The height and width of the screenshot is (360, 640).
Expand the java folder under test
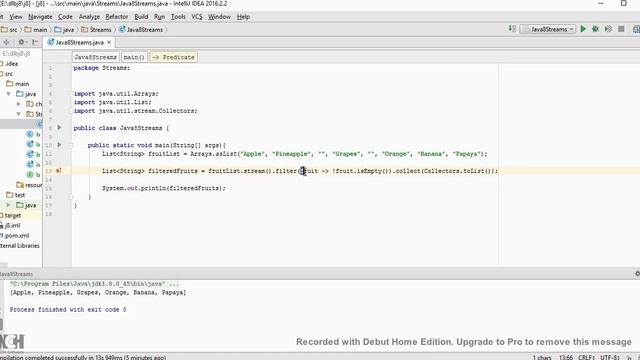tap(9, 205)
